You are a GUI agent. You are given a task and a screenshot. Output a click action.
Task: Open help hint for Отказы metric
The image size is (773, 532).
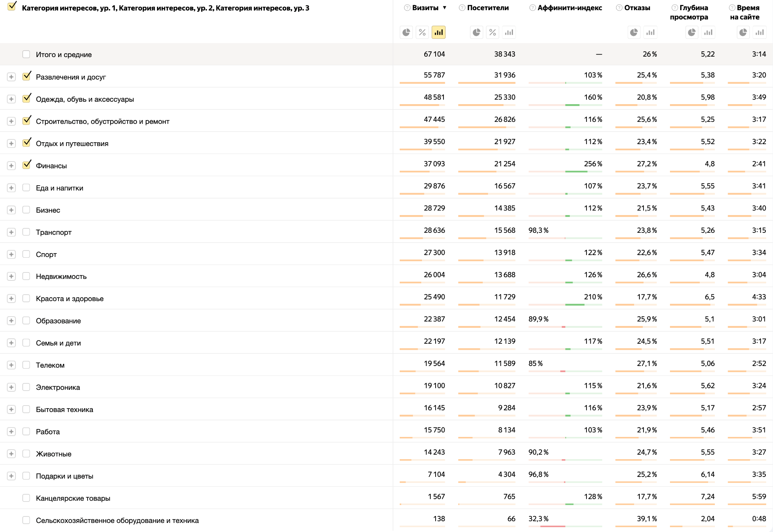pyautogui.click(x=619, y=8)
